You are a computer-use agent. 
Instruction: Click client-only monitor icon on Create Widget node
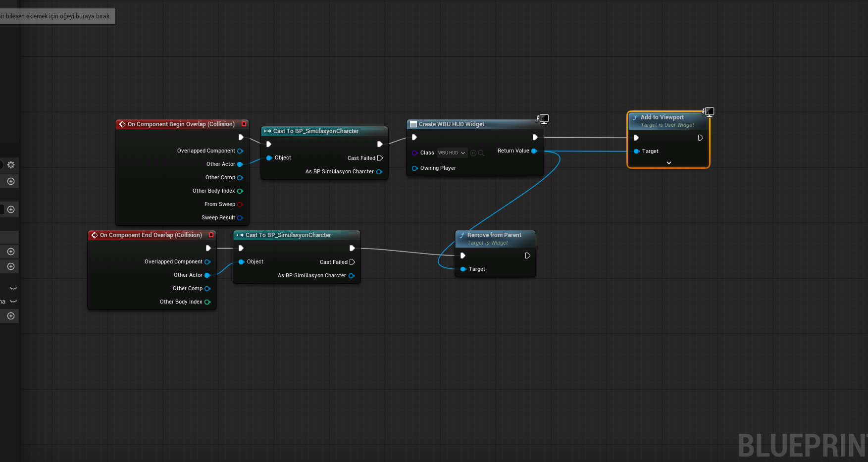click(x=544, y=119)
